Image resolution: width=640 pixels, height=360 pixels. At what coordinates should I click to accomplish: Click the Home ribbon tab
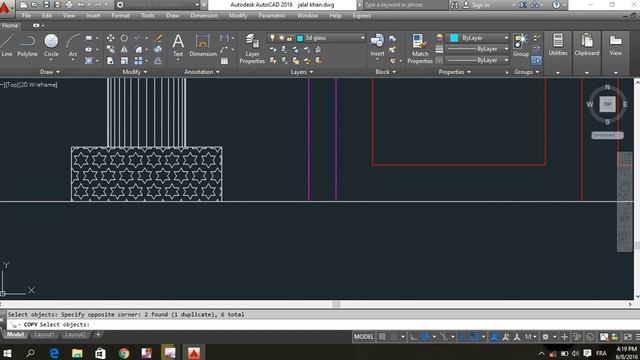click(10, 25)
